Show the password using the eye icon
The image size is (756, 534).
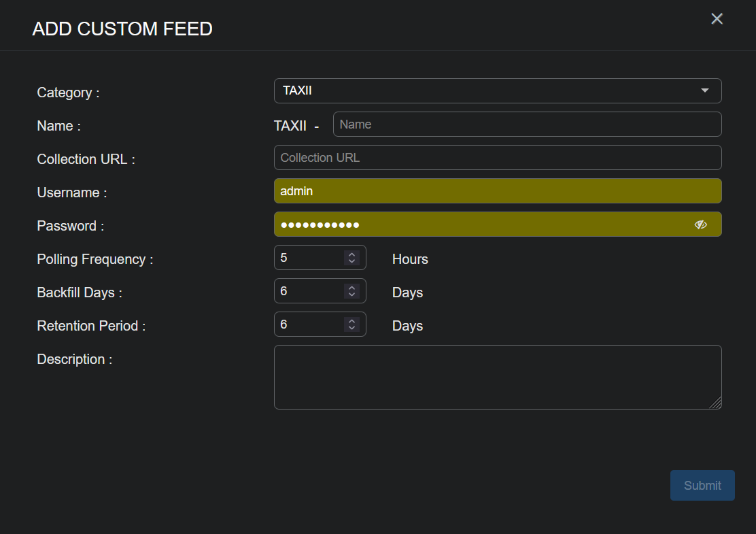[701, 224]
